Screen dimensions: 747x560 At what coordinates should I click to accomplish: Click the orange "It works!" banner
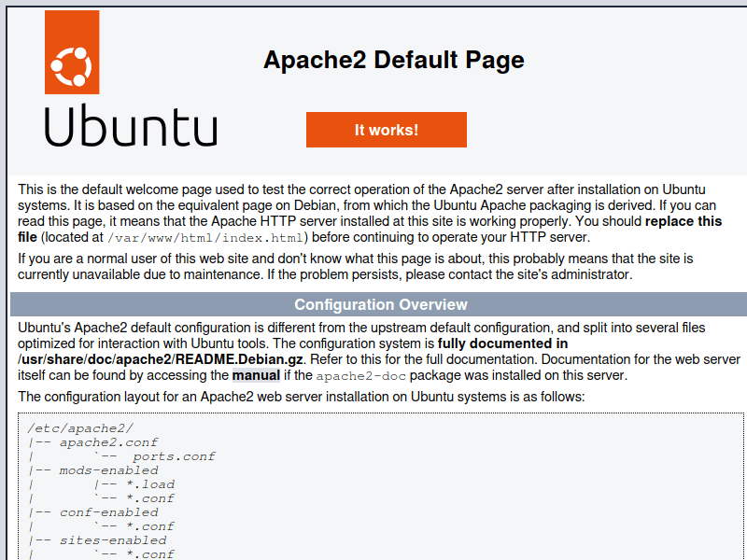click(x=386, y=130)
